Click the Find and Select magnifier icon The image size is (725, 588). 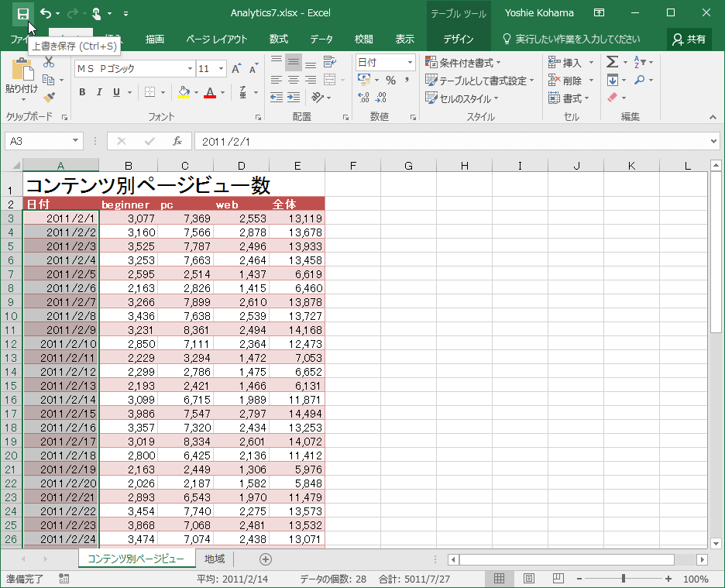[x=640, y=80]
